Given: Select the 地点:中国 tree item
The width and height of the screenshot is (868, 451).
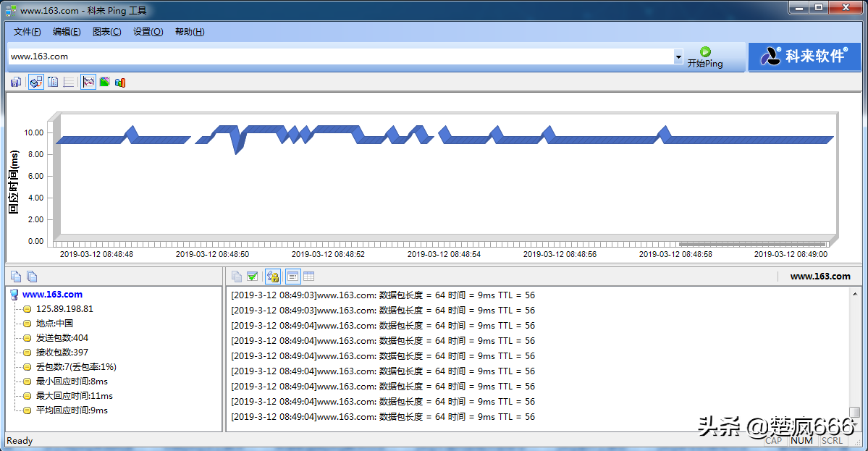Looking at the screenshot, I should (x=54, y=323).
